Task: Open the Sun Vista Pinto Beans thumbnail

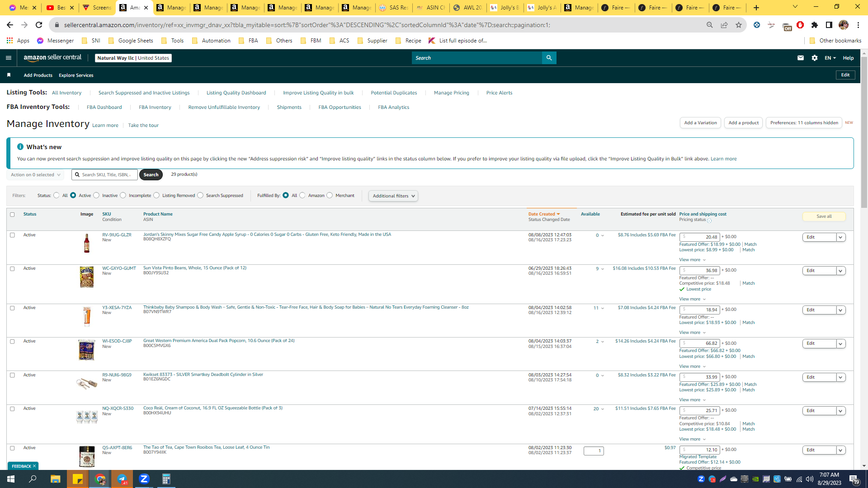Action: [x=87, y=277]
